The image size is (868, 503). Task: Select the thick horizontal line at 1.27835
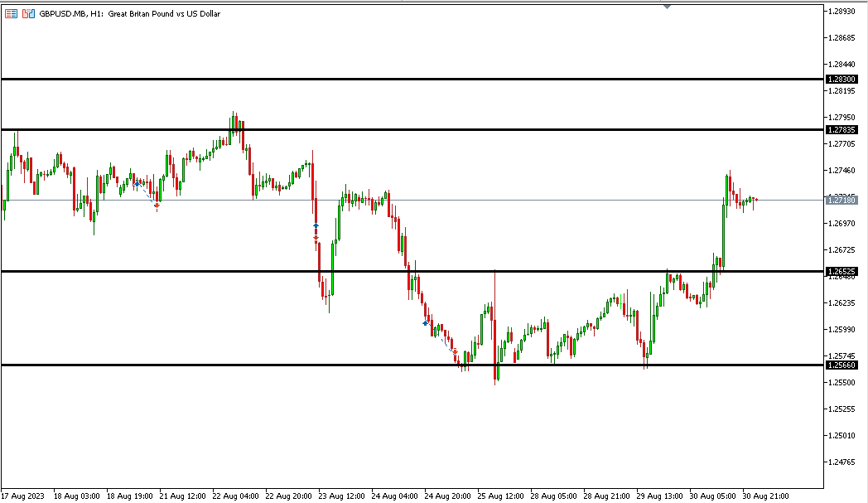[x=412, y=129]
